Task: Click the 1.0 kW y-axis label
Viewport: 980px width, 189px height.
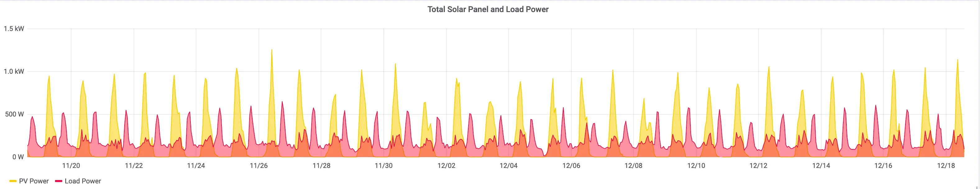Action: 14,71
